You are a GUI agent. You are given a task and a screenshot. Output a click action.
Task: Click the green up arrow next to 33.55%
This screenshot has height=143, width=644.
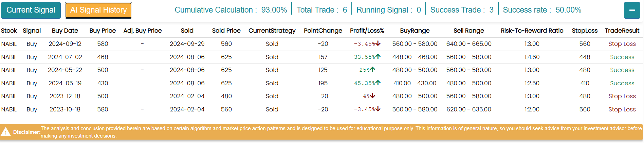point(378,57)
